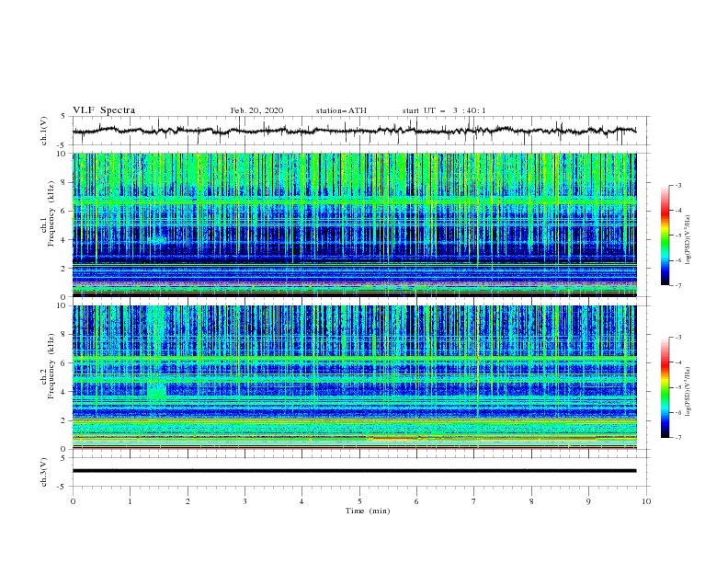The height and width of the screenshot is (563, 728).
Task: Select the lower "log(PSD)(V²/Hz)" colorbar label
Action: (688, 391)
